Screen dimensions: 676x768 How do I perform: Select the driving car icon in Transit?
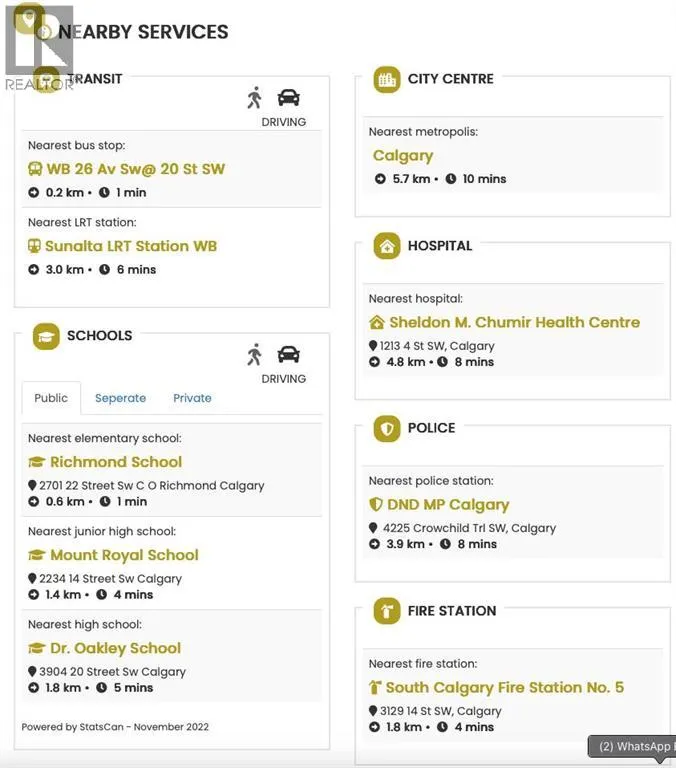click(288, 98)
